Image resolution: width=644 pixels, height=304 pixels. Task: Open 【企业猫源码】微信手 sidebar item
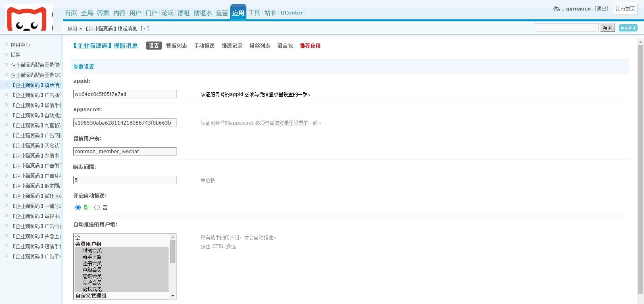[x=35, y=105]
